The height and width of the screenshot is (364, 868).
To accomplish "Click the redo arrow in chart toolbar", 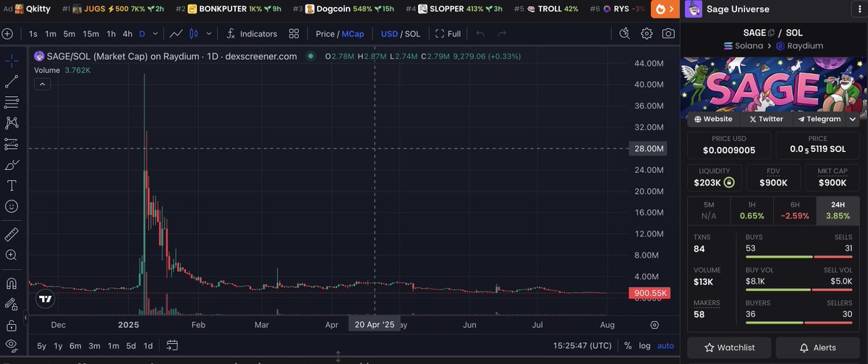I will tap(501, 34).
